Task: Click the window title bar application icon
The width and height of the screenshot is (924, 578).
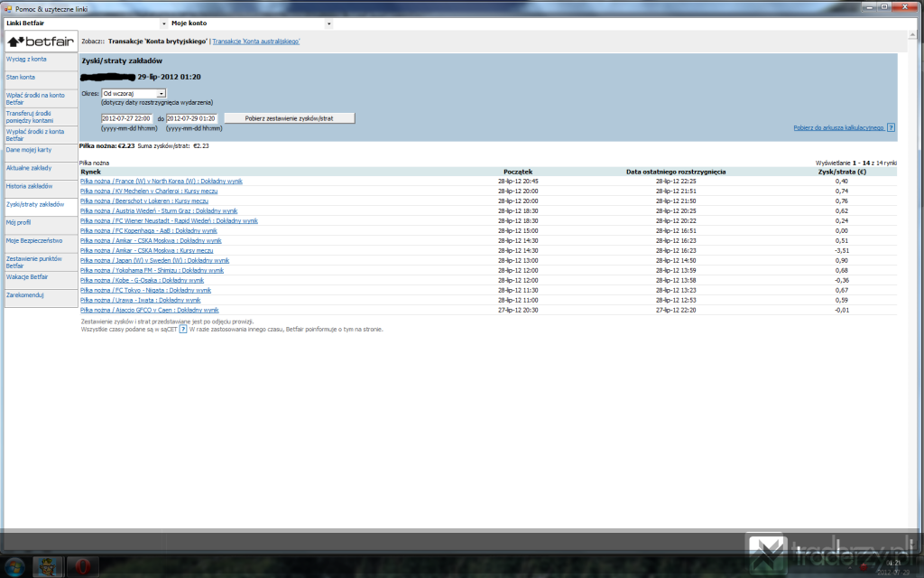Action: click(7, 9)
